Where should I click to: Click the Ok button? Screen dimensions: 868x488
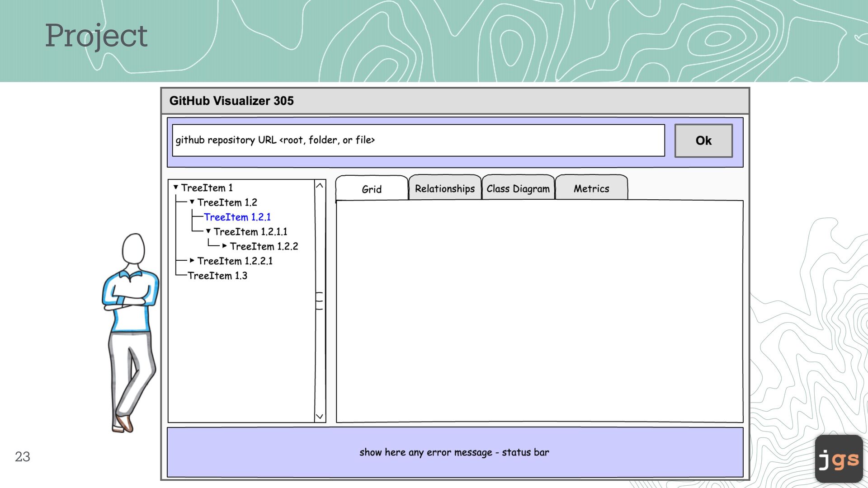coord(703,141)
